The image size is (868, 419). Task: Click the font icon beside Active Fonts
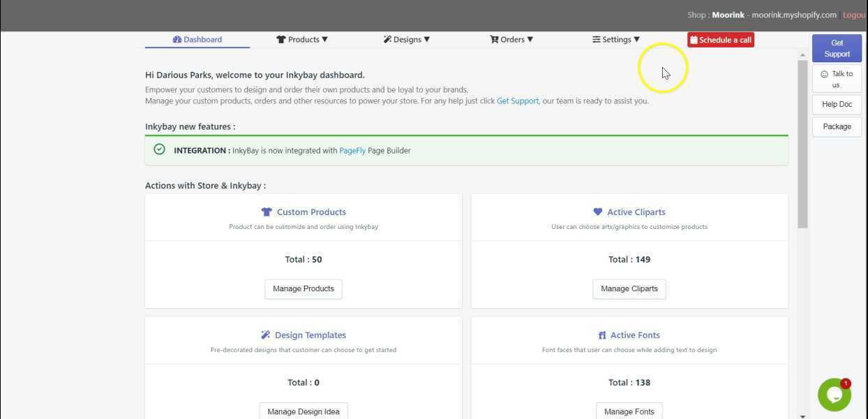602,336
